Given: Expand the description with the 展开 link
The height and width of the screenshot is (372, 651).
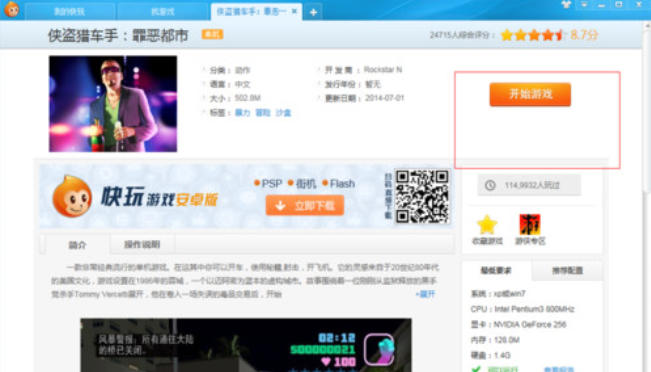Looking at the screenshot, I should pos(426,294).
